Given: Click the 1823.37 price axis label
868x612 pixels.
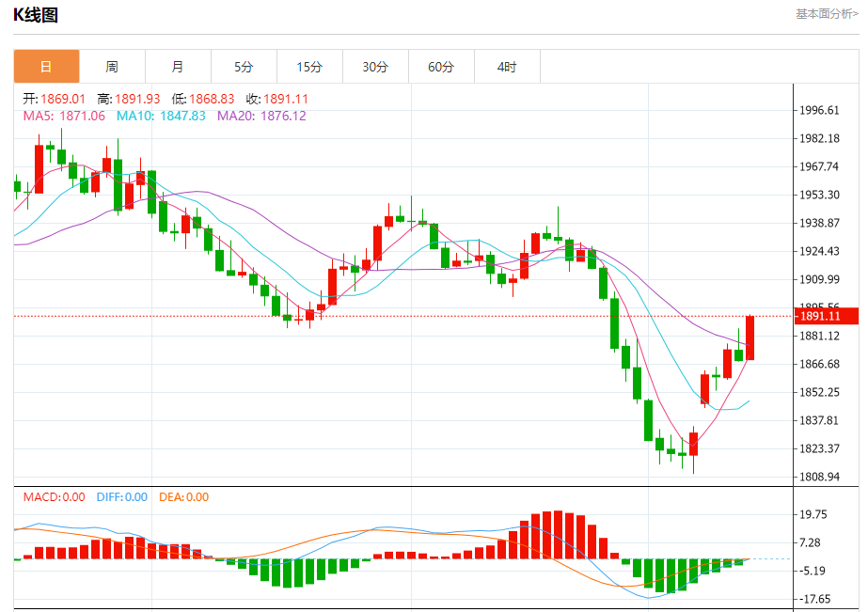Looking at the screenshot, I should click(819, 448).
